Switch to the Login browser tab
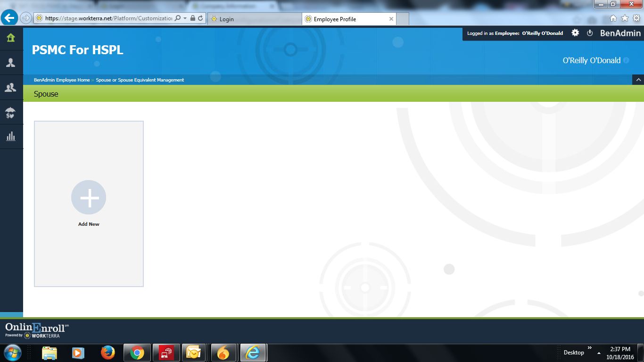644x362 pixels. tap(254, 19)
